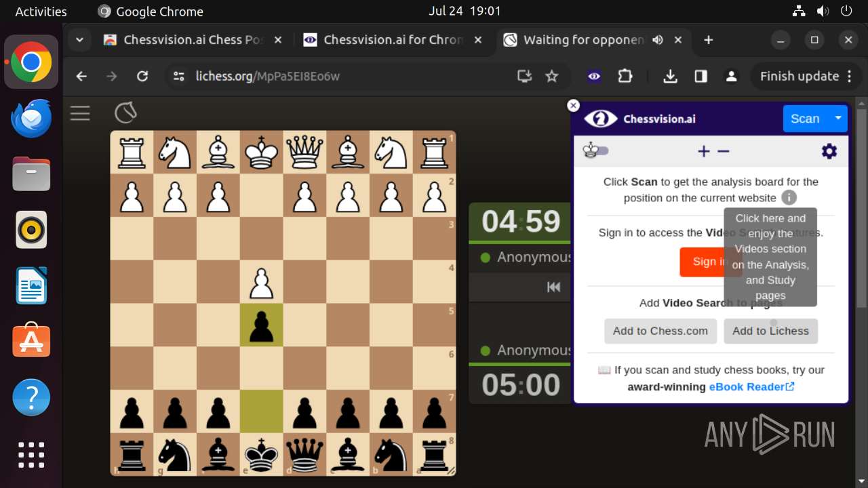This screenshot has height=488, width=868.
Task: Jump to first move control
Action: (553, 287)
